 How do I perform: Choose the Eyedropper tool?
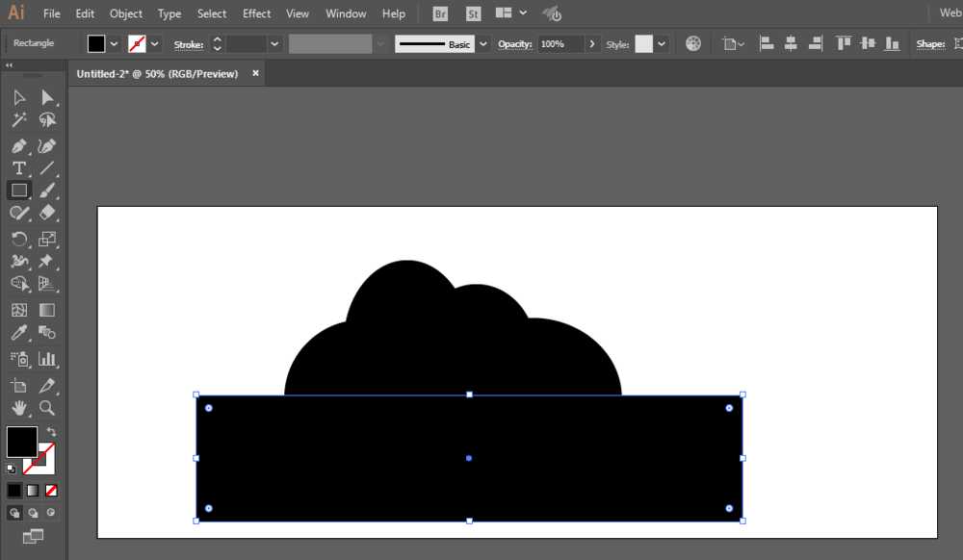point(18,334)
